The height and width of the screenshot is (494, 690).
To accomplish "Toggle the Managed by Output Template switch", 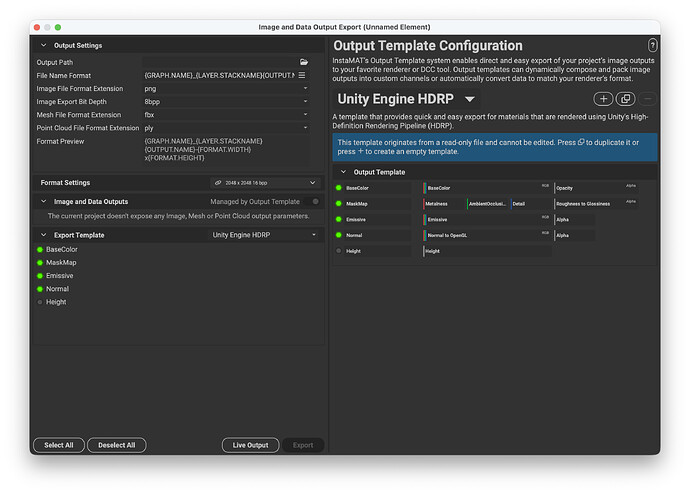I will 315,201.
